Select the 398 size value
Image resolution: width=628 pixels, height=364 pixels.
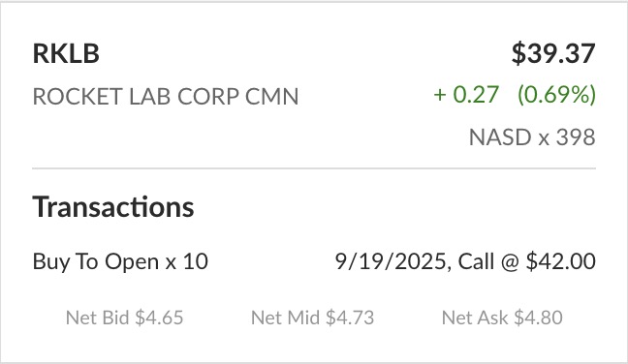(576, 137)
